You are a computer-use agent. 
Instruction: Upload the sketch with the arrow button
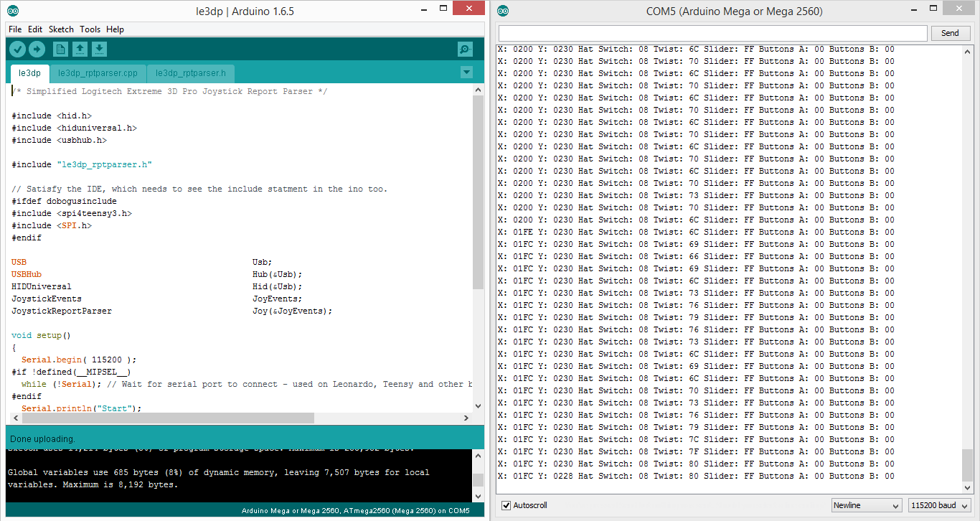pos(37,49)
